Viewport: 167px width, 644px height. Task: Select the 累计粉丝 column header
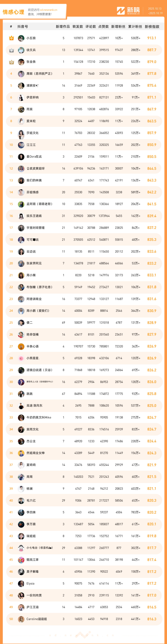(135, 26)
